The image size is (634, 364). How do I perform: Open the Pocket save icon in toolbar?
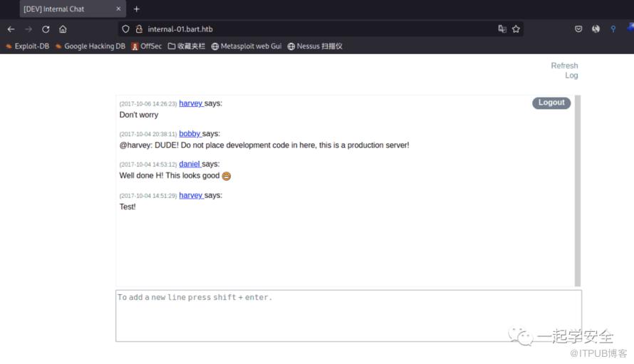[x=578, y=29]
